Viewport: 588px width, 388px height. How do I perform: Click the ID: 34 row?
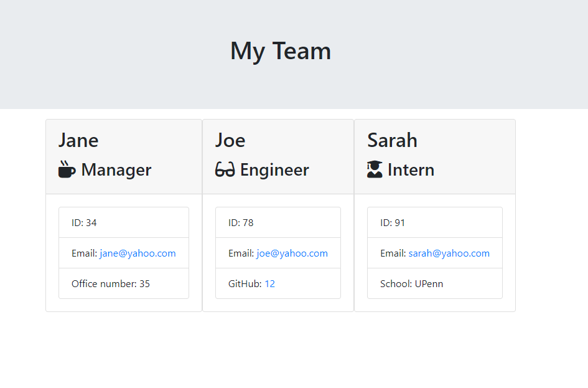124,222
